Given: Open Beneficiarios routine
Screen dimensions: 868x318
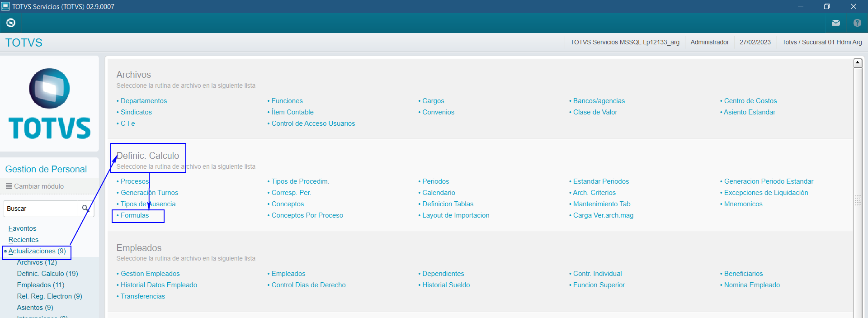Looking at the screenshot, I should click(744, 274).
